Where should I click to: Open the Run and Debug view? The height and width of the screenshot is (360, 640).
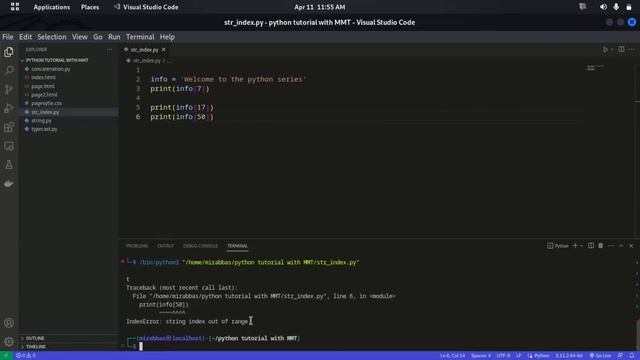9,108
